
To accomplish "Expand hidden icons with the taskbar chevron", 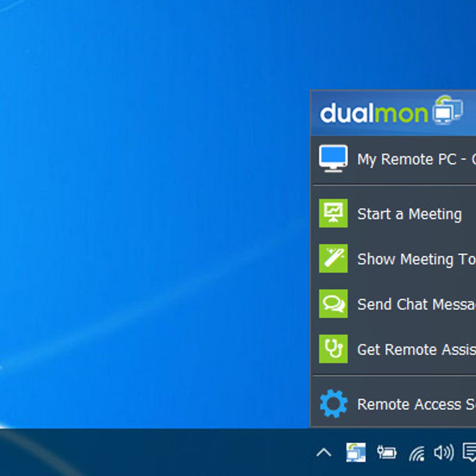I will [324, 452].
